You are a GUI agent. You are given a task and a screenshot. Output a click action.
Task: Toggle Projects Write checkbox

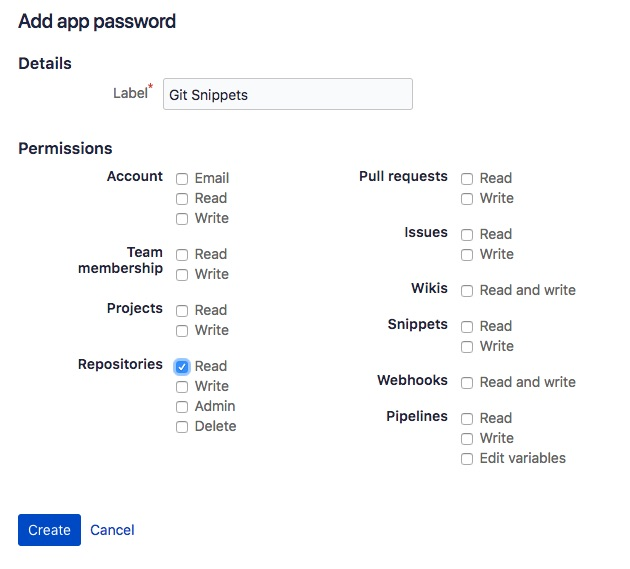(182, 331)
